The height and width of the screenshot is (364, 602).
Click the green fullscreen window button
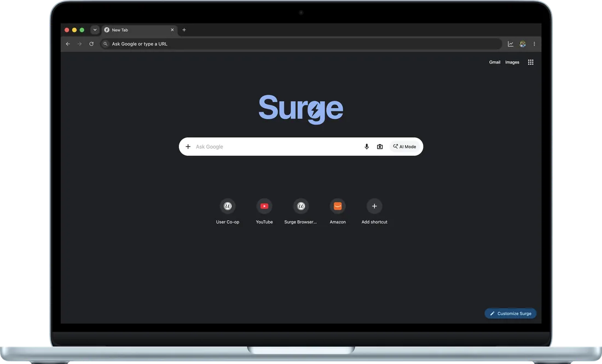82,30
